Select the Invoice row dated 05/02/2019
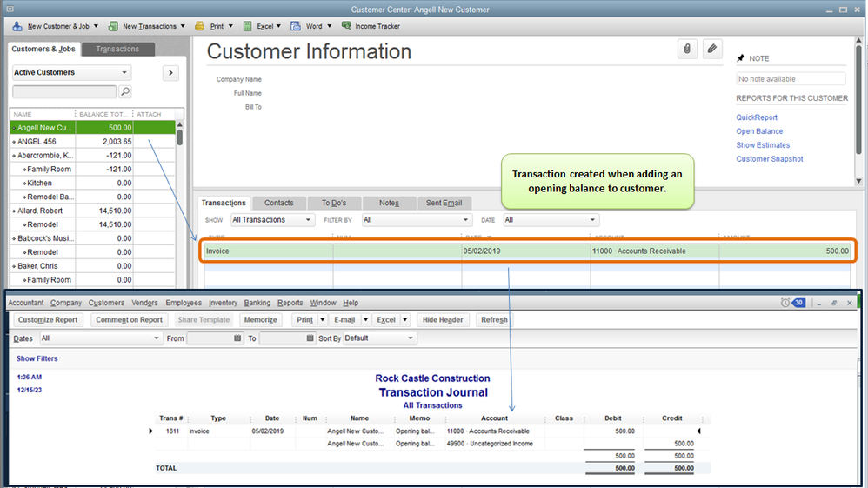Screen dimensions: 868x488 [x=527, y=251]
